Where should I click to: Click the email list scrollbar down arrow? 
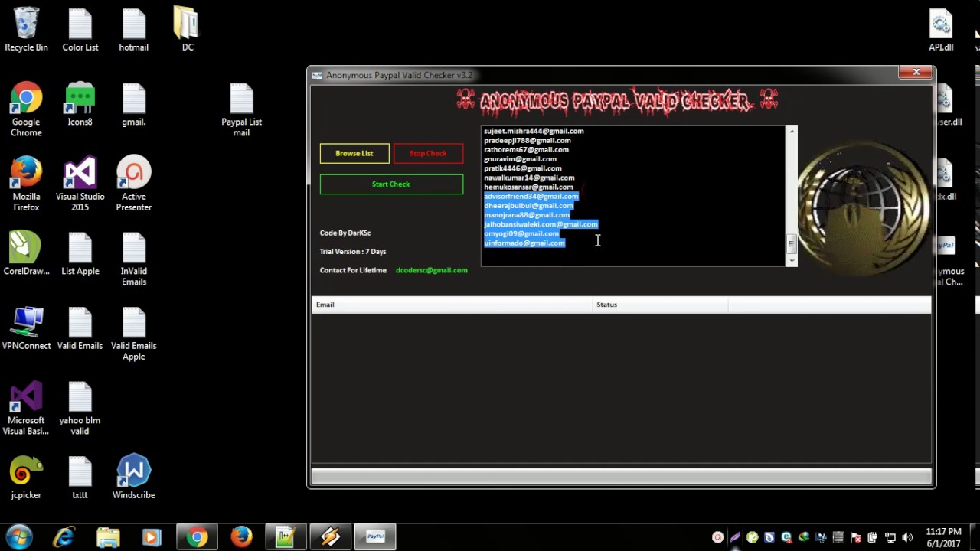(x=792, y=261)
